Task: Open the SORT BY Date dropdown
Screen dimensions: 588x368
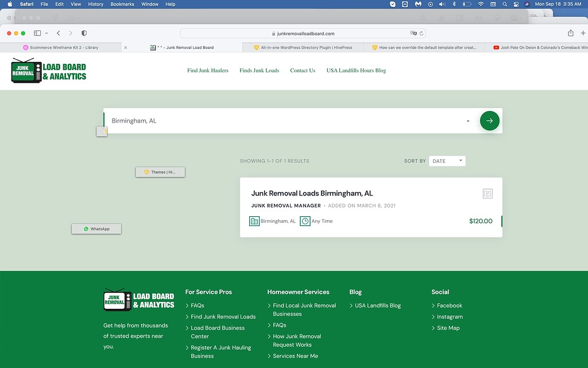Action: point(447,160)
